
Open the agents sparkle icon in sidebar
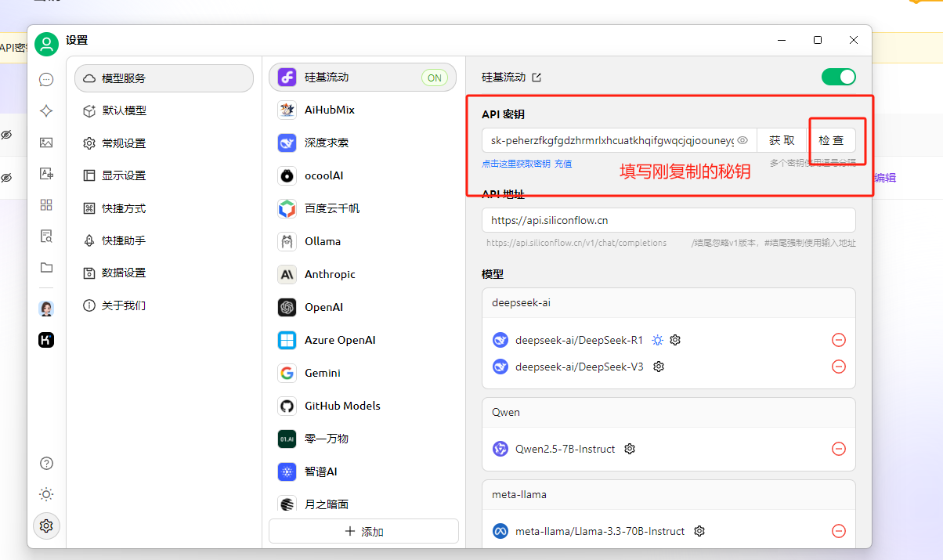pos(46,111)
